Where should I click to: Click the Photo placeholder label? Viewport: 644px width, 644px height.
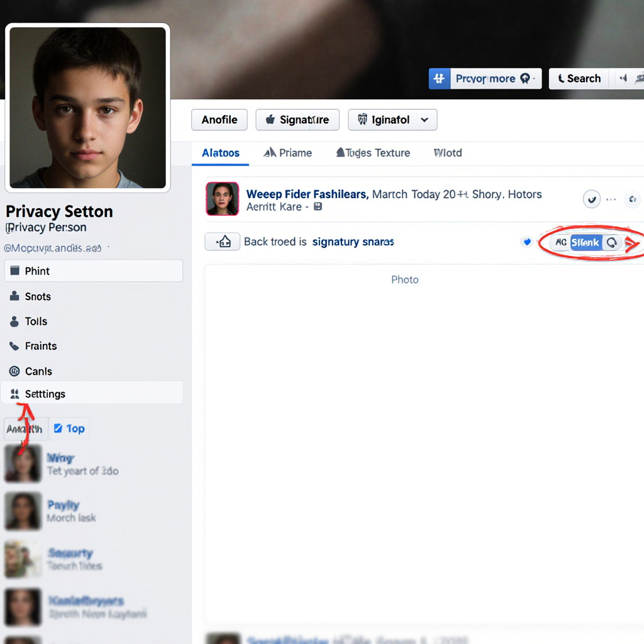pyautogui.click(x=404, y=280)
